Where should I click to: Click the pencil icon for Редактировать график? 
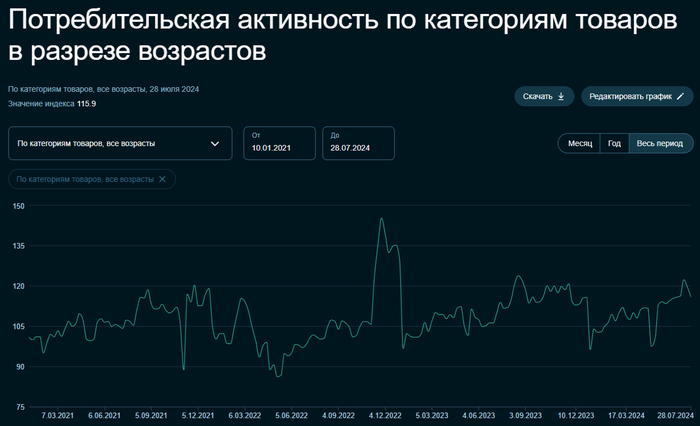pyautogui.click(x=680, y=96)
